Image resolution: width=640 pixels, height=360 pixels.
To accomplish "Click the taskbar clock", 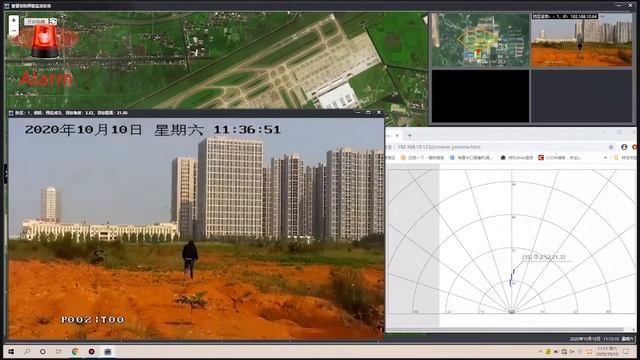I will (x=607, y=351).
